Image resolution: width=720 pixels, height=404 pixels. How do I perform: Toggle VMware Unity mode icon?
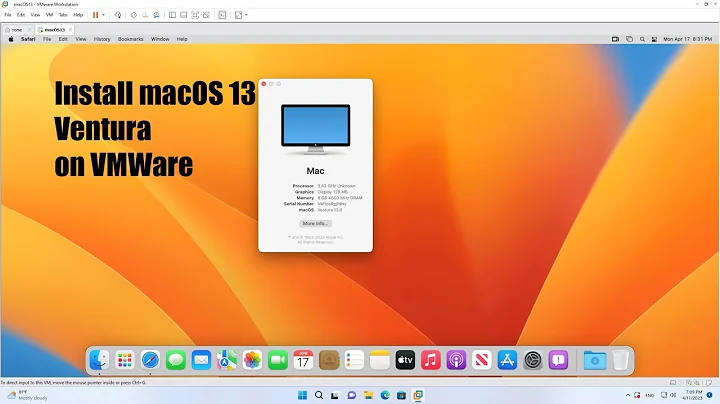coord(207,15)
